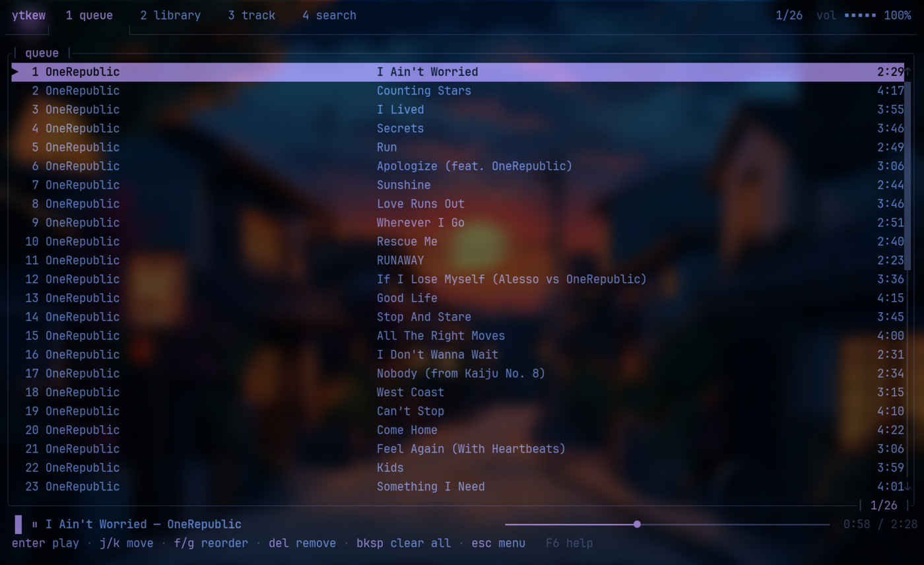This screenshot has height=565, width=924.
Task: Select the track Wherever I Go
Action: pos(457,222)
